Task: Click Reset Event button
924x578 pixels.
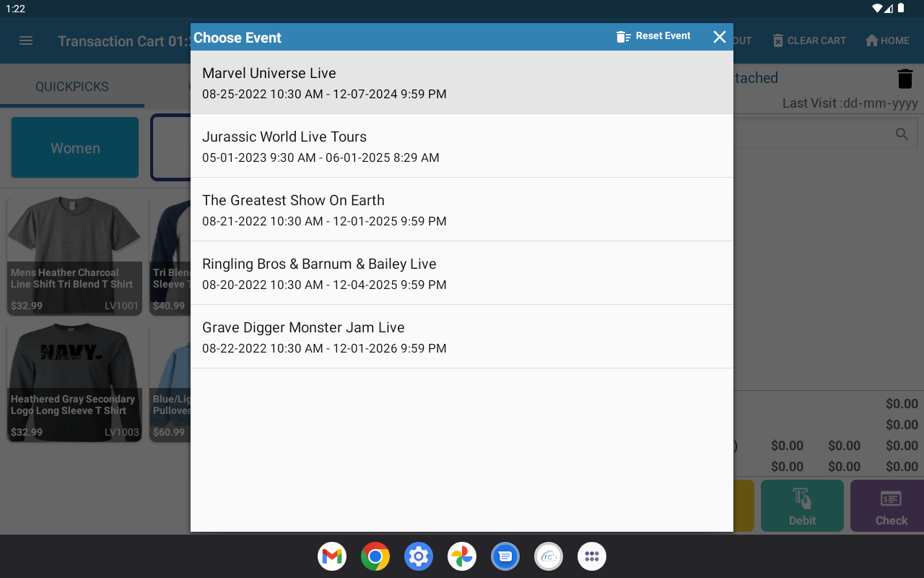Action: [x=653, y=36]
